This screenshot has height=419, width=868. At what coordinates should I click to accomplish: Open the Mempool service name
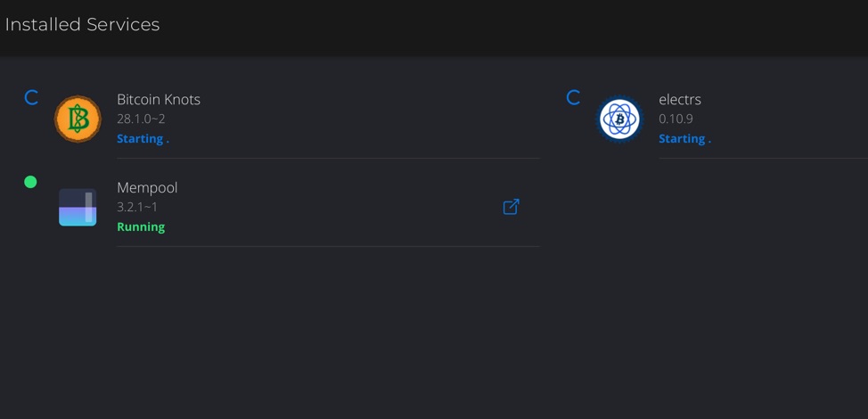click(x=147, y=188)
